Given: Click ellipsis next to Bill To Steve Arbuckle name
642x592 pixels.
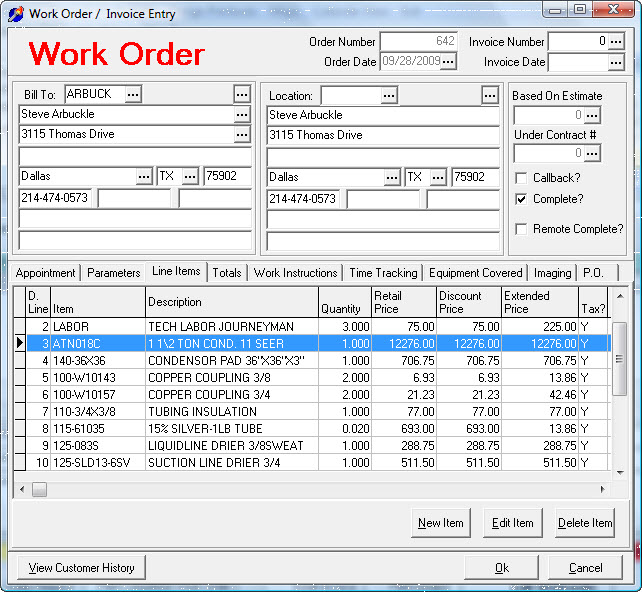Looking at the screenshot, I should click(242, 114).
